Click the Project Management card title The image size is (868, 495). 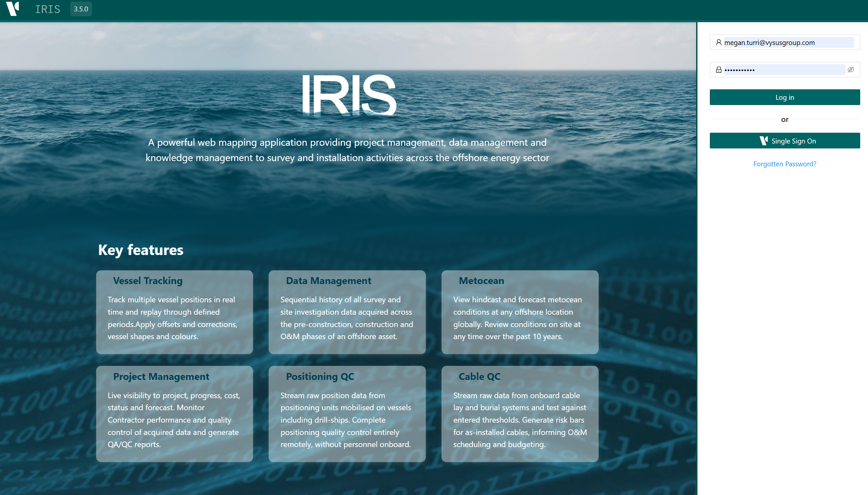[x=161, y=377]
